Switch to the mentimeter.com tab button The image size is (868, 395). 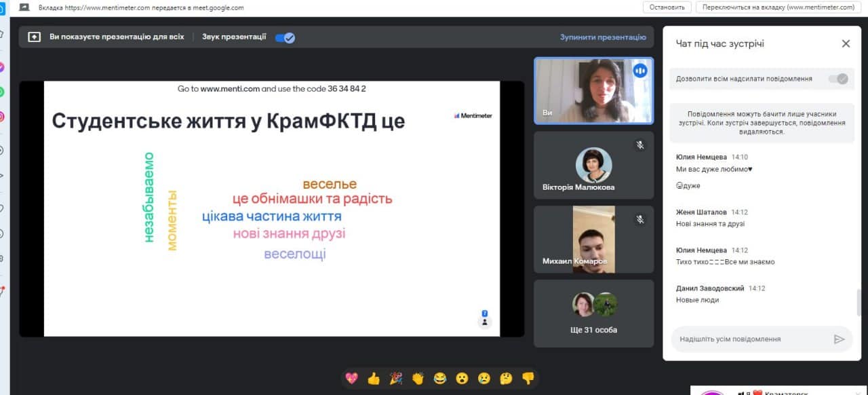(778, 7)
